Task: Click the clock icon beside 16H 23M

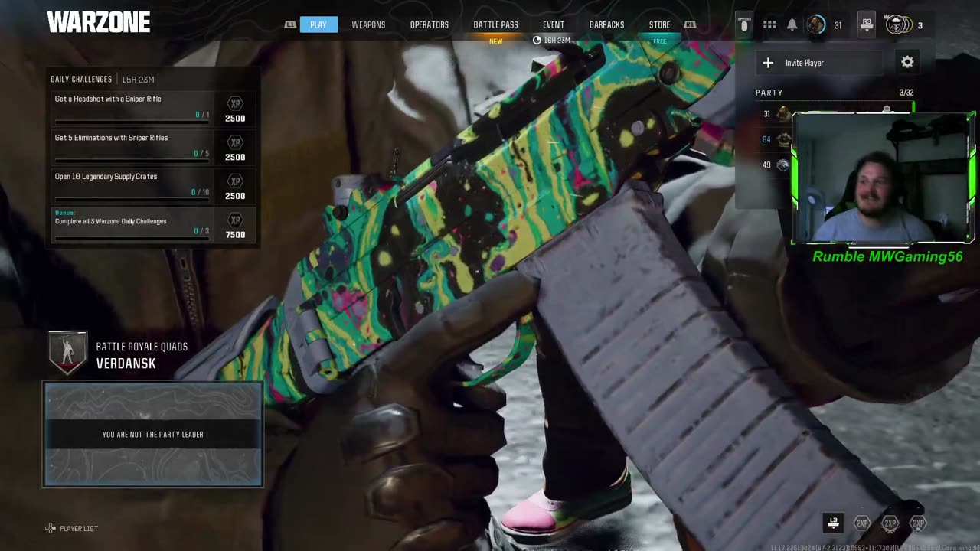Action: point(537,40)
